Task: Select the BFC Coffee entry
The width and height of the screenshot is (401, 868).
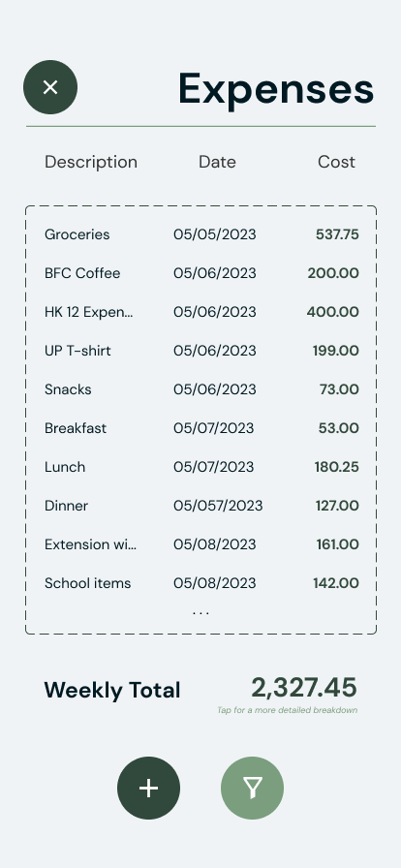Action: tap(201, 273)
